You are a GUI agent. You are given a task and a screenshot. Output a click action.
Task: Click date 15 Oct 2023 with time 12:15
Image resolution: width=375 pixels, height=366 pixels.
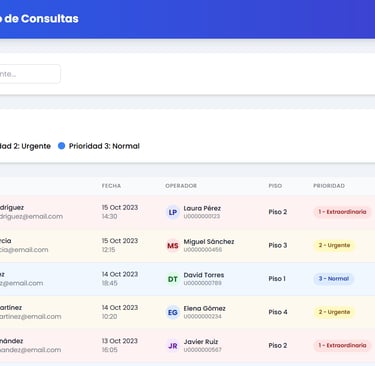pos(120,245)
